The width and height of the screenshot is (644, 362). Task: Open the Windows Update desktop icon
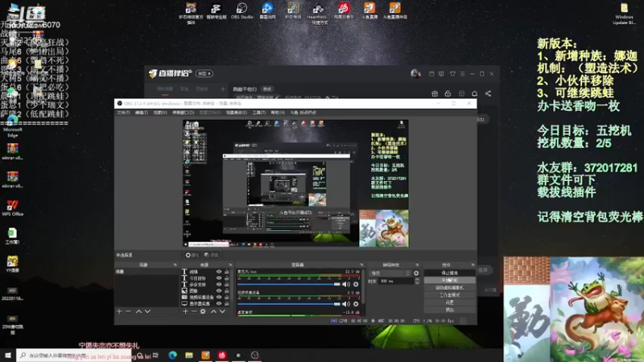[624, 14]
